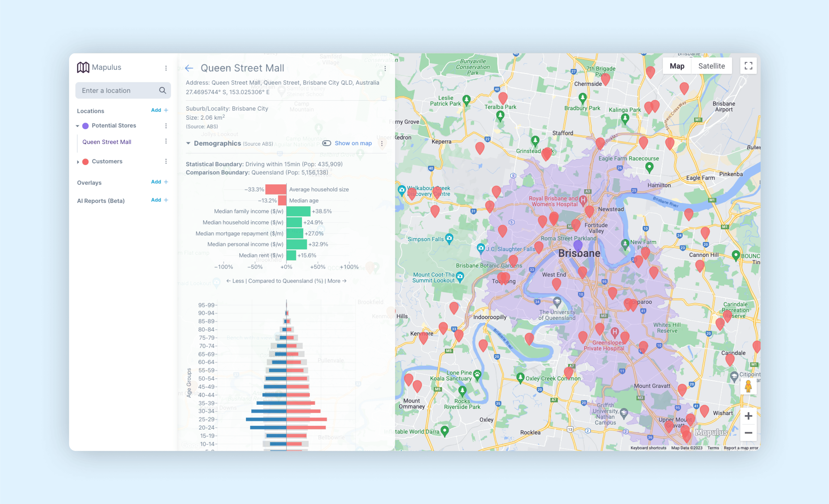Open the Queen Street Mall panel kebab menu
The height and width of the screenshot is (504, 829).
385,68
